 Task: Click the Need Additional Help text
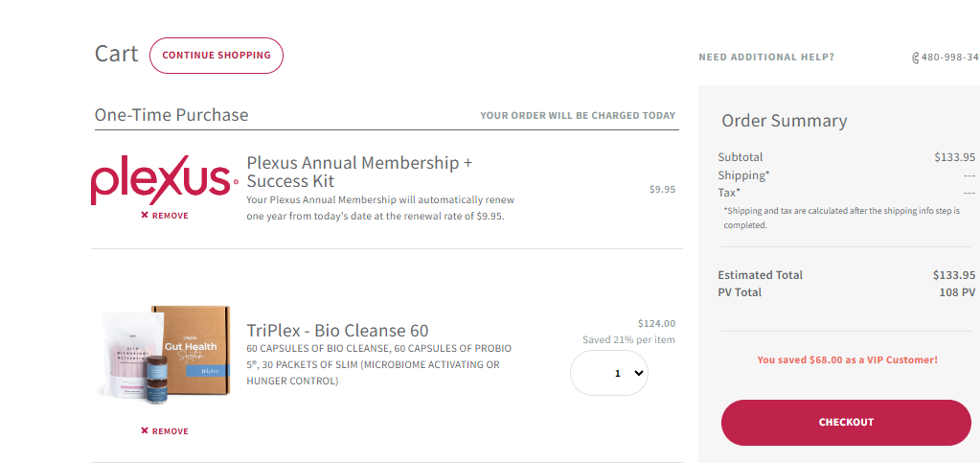pos(766,57)
